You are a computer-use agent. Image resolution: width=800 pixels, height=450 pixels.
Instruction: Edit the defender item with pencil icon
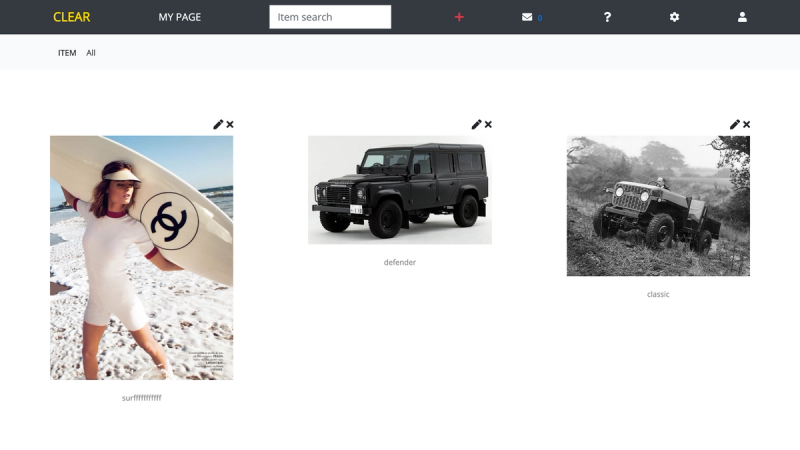click(x=476, y=124)
